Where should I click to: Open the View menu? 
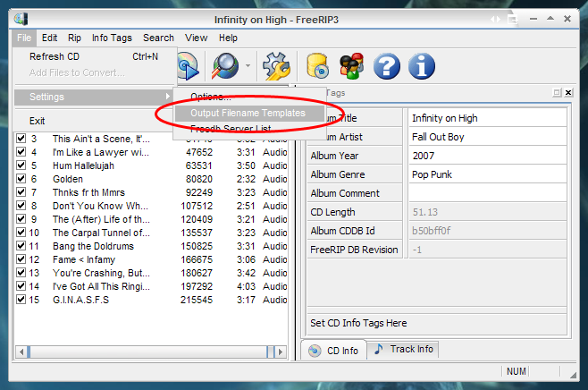196,38
